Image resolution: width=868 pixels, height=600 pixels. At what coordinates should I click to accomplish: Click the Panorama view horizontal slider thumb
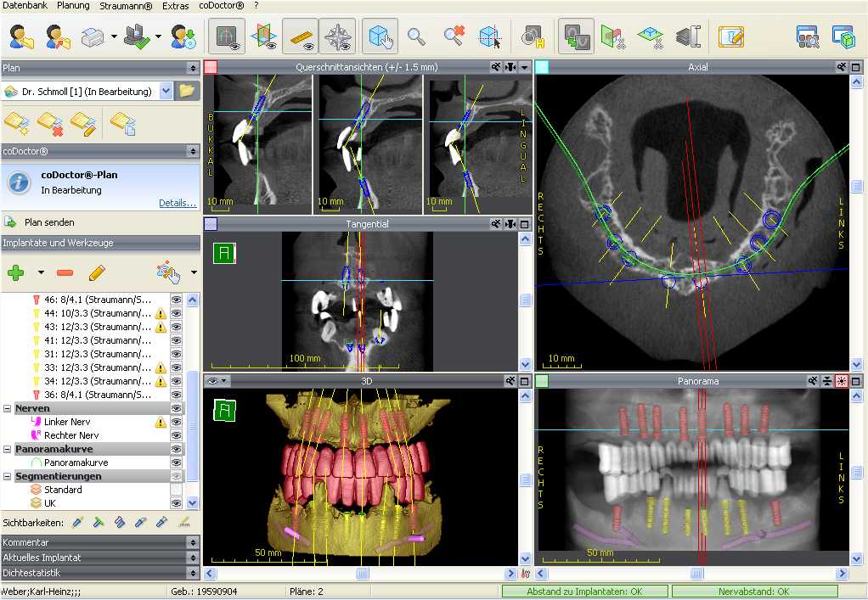click(x=697, y=574)
